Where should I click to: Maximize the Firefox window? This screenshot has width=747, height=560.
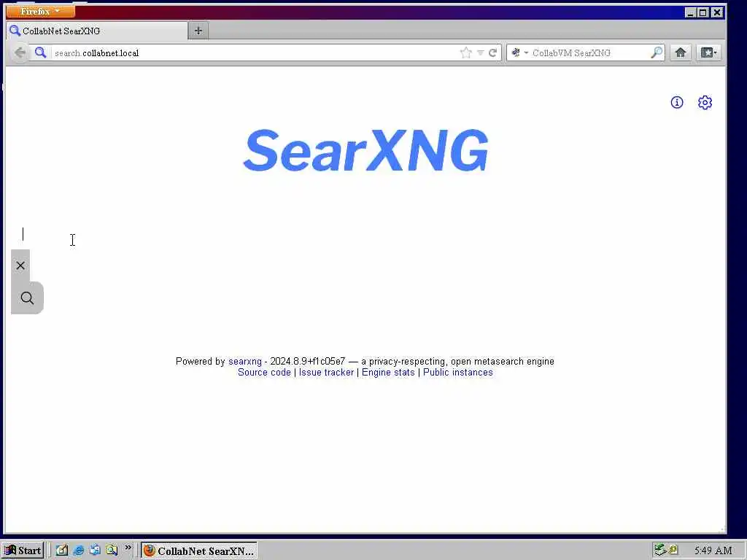pos(704,12)
